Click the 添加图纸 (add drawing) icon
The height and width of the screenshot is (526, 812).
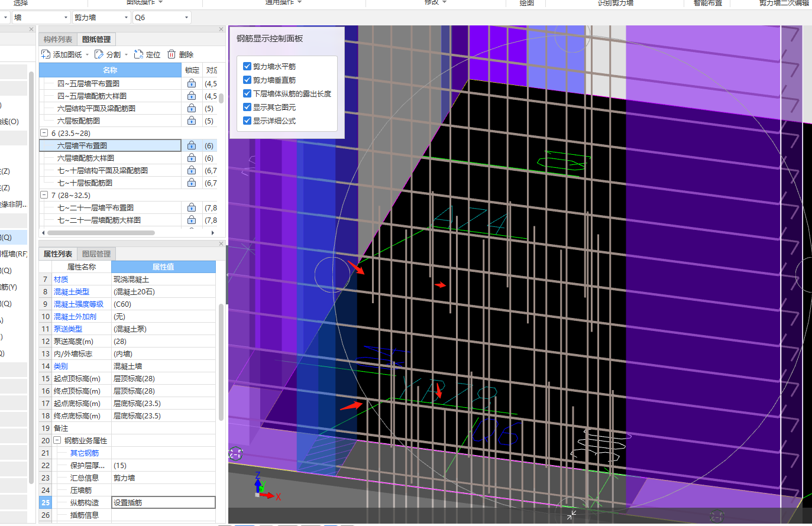46,54
